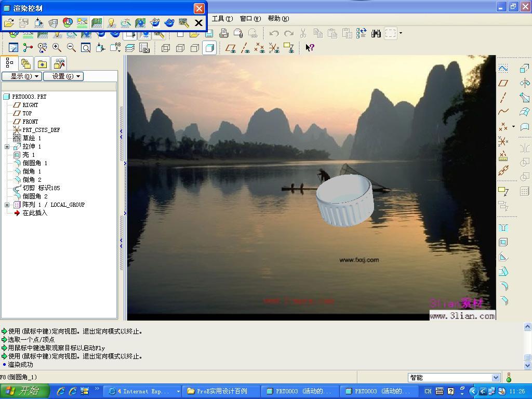Zoom in with the magnifier plus icon
The width and height of the screenshot is (532, 399).
pos(57,48)
